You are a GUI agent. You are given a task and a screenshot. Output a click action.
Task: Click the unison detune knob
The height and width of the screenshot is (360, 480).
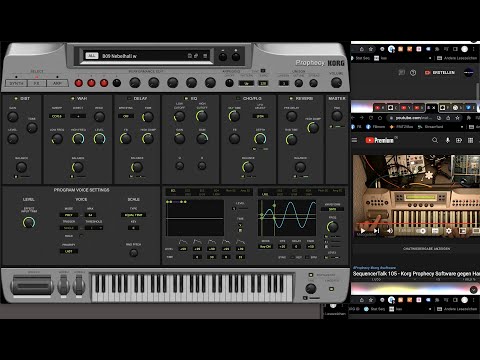(x=299, y=83)
